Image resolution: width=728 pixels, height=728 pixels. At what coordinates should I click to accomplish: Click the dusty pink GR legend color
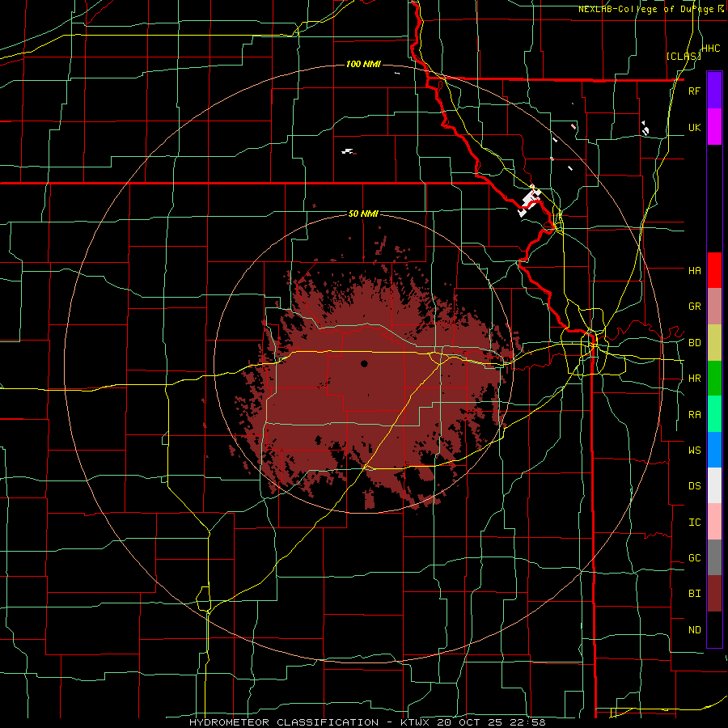tap(714, 307)
